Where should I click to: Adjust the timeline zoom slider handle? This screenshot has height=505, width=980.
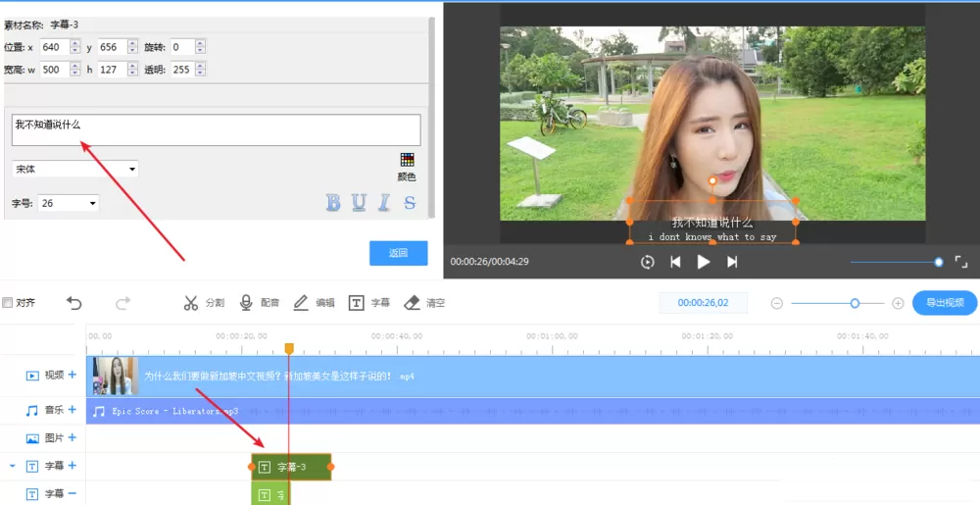coord(855,303)
